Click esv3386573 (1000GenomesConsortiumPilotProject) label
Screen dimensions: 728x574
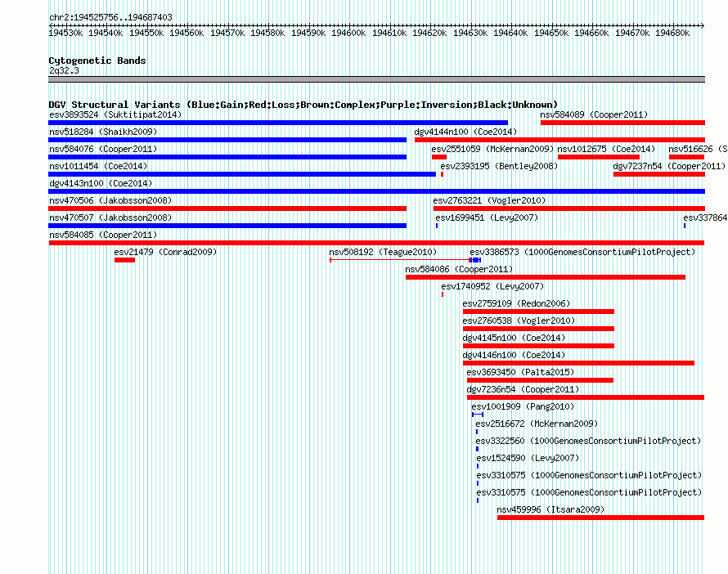pyautogui.click(x=582, y=252)
